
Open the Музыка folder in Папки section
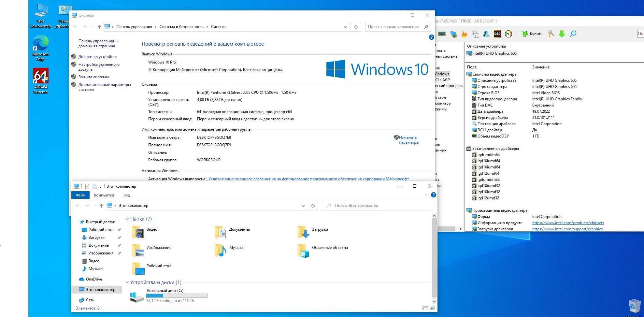229,251
